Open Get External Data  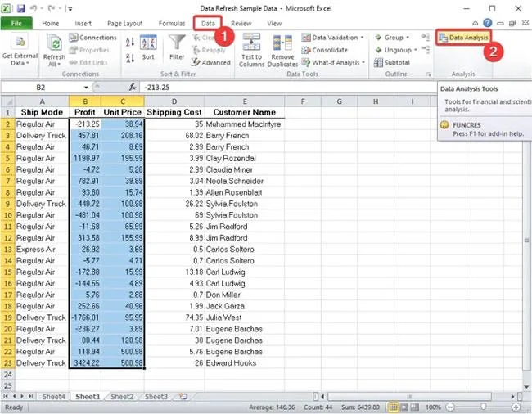coord(20,50)
